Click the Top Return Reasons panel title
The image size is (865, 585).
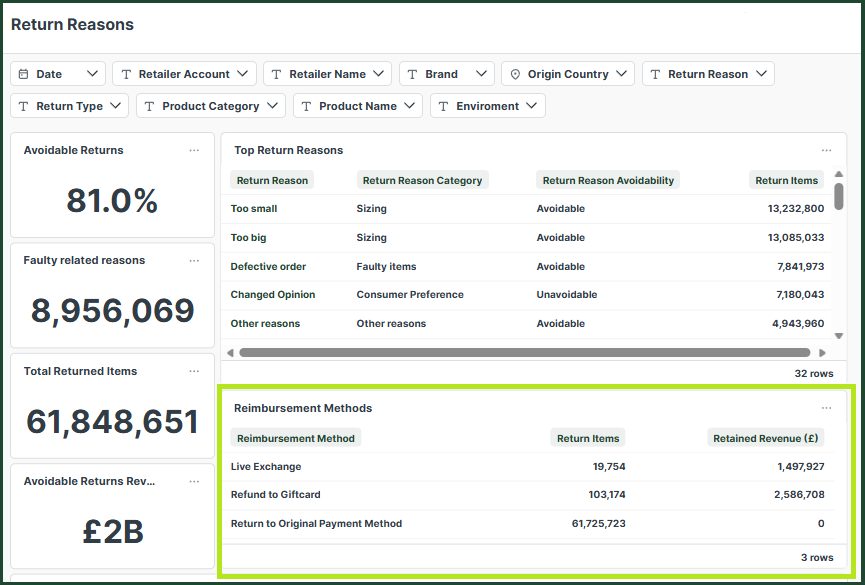click(289, 150)
